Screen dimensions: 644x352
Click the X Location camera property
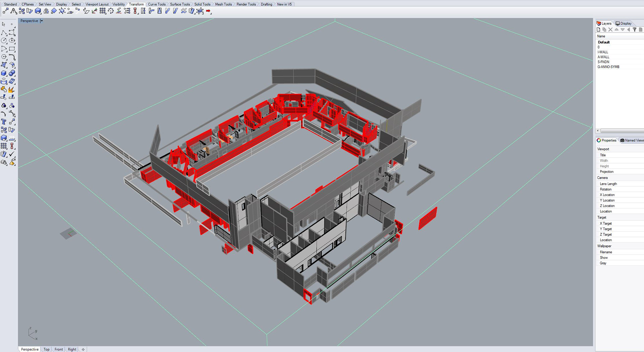tap(620, 195)
